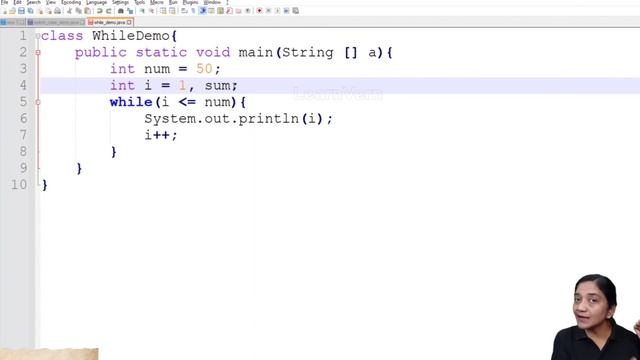
Task: Open the Run menu
Action: click(x=173, y=2)
